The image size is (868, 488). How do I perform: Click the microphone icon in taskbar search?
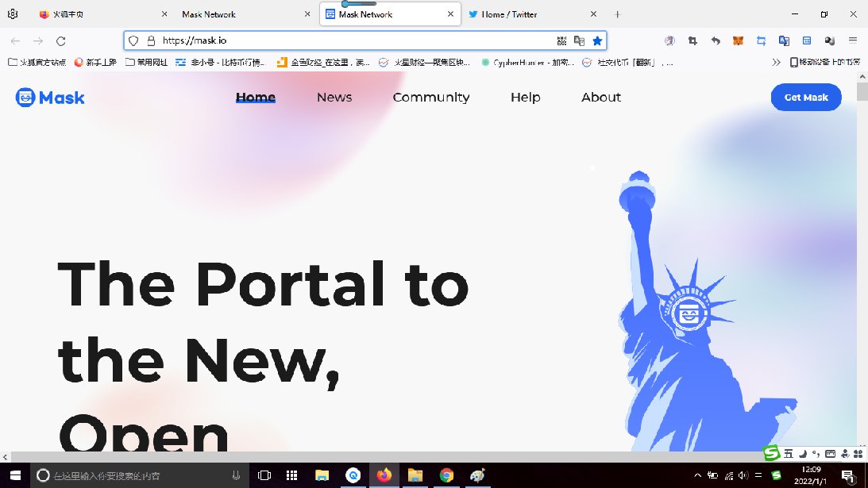click(236, 475)
